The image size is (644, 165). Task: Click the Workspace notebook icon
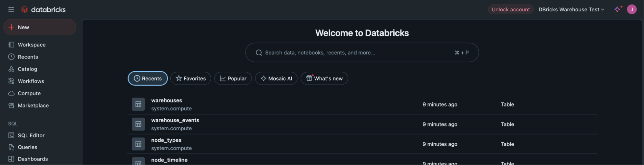click(11, 45)
